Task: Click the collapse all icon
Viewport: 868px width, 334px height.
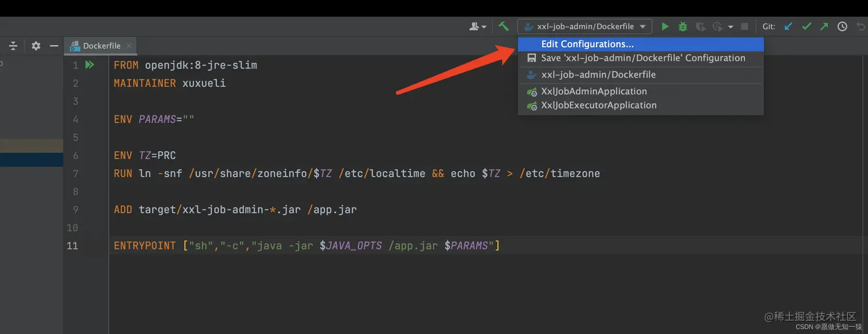Action: (13, 46)
